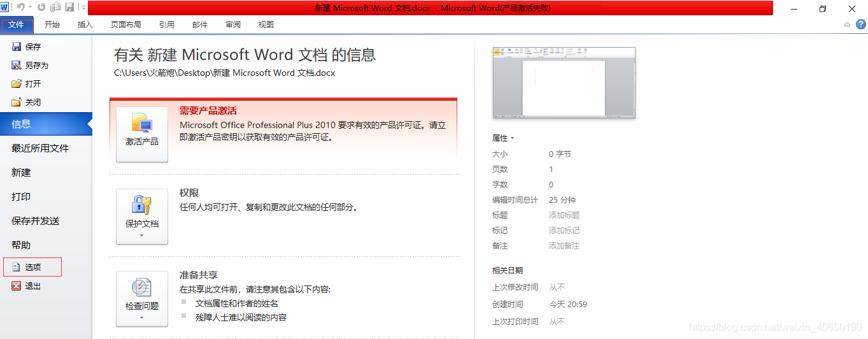Click the 激活产品 (Activate Product) button

pyautogui.click(x=142, y=134)
